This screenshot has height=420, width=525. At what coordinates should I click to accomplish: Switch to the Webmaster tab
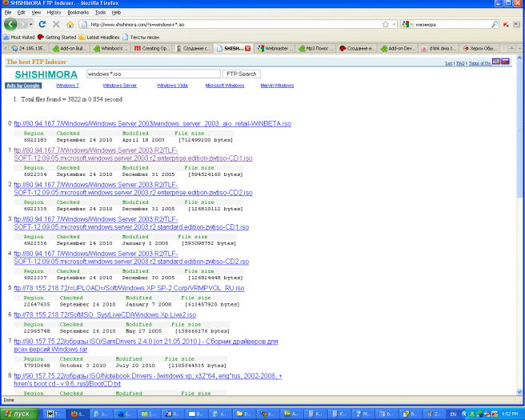coord(275,49)
